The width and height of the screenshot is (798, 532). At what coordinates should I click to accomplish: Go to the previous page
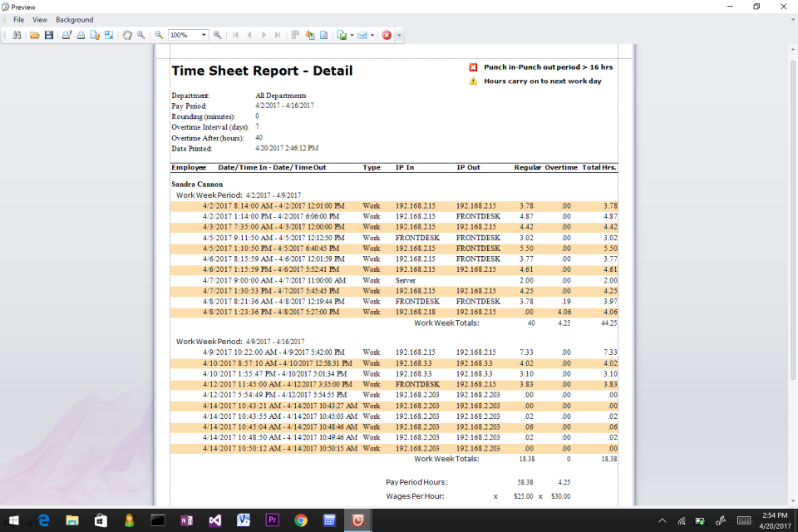pyautogui.click(x=249, y=35)
